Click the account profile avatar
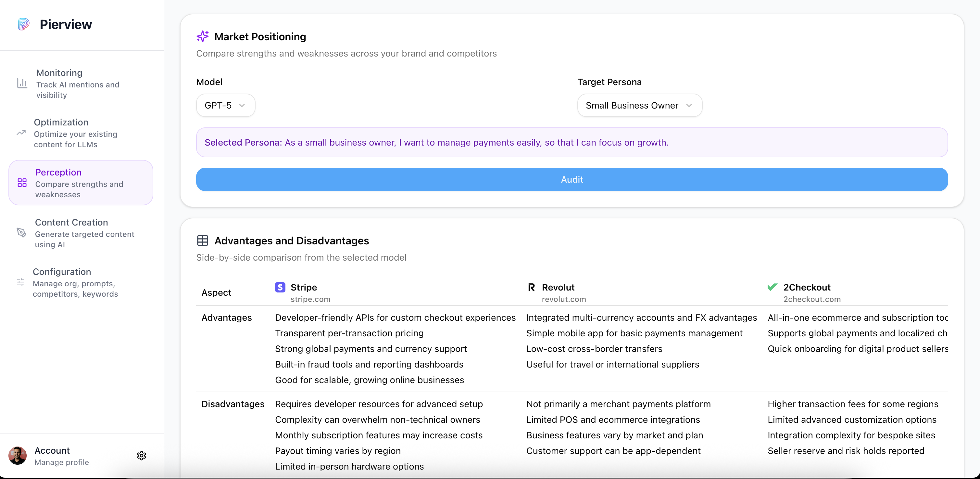Screen dimensions: 980x479 coord(18,455)
